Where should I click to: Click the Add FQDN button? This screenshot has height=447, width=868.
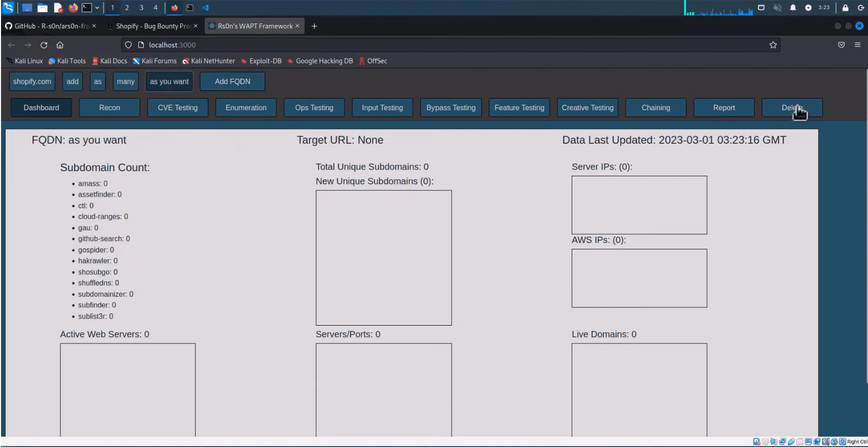click(232, 81)
